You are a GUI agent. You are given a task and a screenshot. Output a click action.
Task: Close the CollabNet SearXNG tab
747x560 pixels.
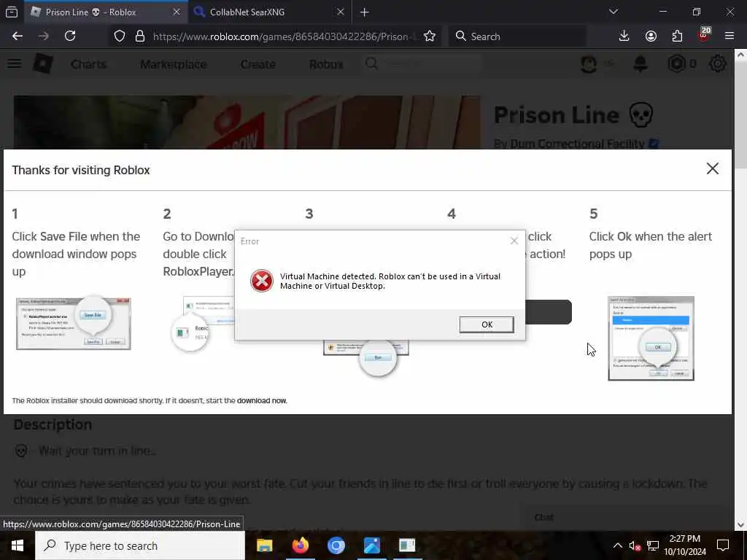tap(340, 12)
